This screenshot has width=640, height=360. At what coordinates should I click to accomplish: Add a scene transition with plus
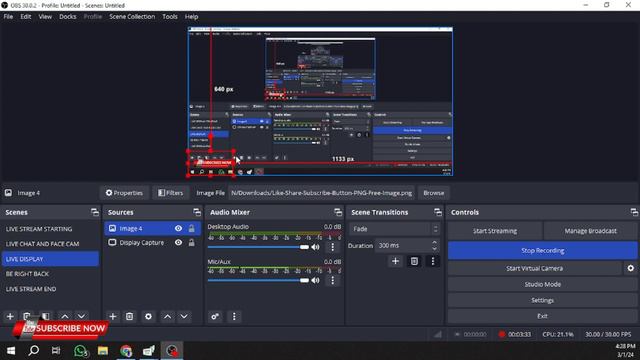click(395, 261)
